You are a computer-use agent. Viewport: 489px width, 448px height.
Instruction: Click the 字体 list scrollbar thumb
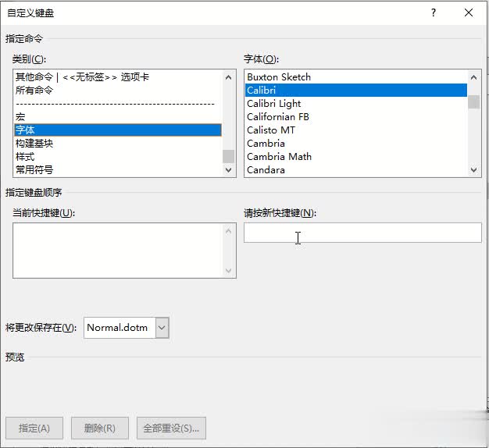(473, 102)
